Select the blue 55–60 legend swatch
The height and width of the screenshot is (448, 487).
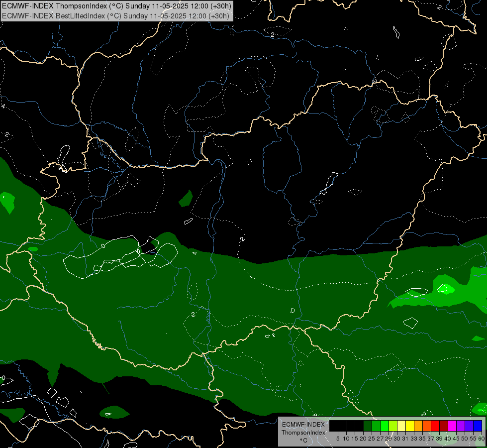(478, 426)
